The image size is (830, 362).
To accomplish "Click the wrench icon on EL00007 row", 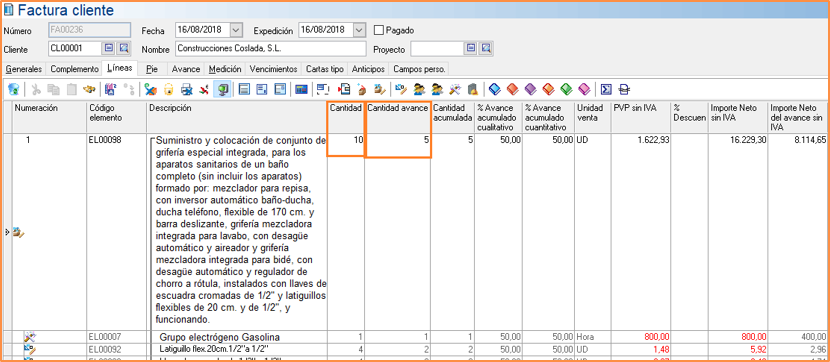I will [29, 337].
